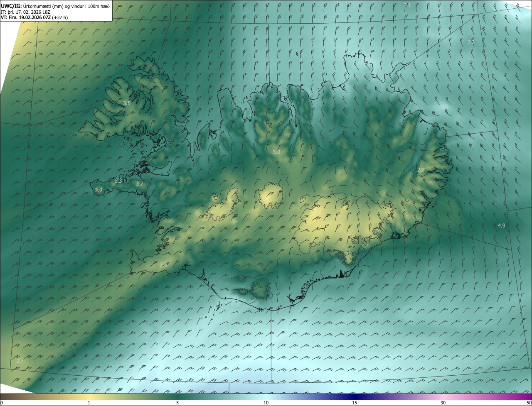This screenshot has height=406, width=532.
Task: Click the 3.5 value on the Westfjords
Action: tap(127, 103)
